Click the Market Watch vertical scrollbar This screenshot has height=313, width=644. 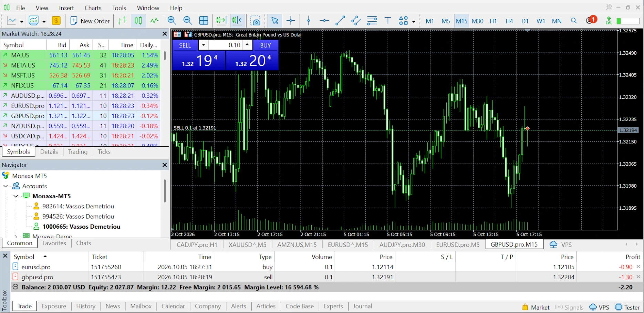pyautogui.click(x=165, y=55)
